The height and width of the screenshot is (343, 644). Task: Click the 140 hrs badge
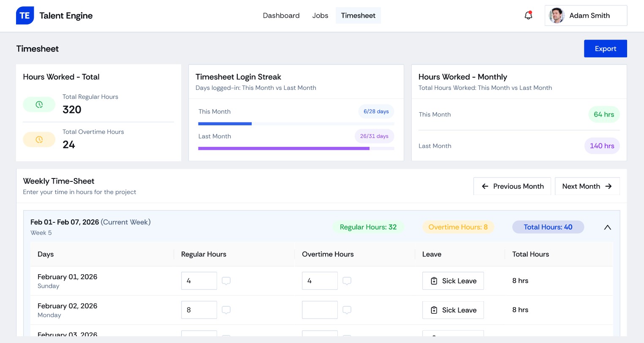[x=602, y=146]
